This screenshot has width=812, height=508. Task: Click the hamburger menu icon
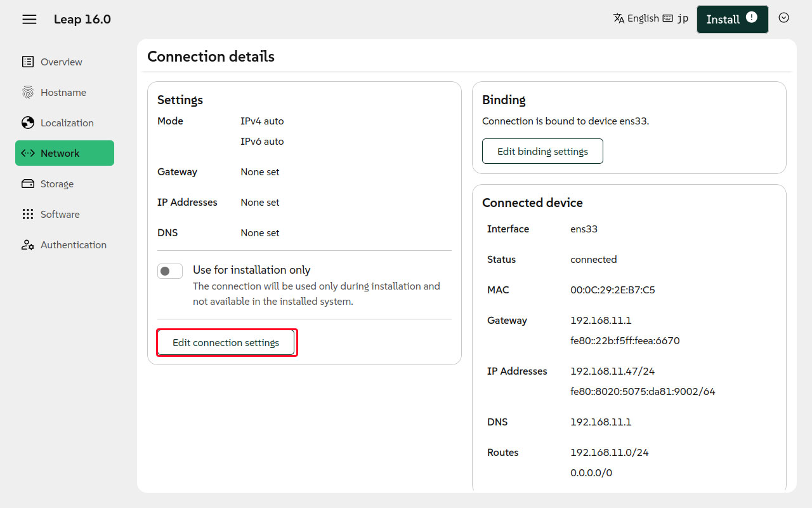pos(29,19)
